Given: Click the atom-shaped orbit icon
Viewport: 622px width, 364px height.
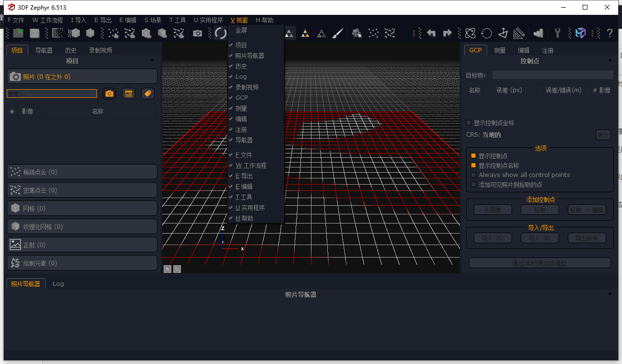Looking at the screenshot, I should [x=470, y=33].
